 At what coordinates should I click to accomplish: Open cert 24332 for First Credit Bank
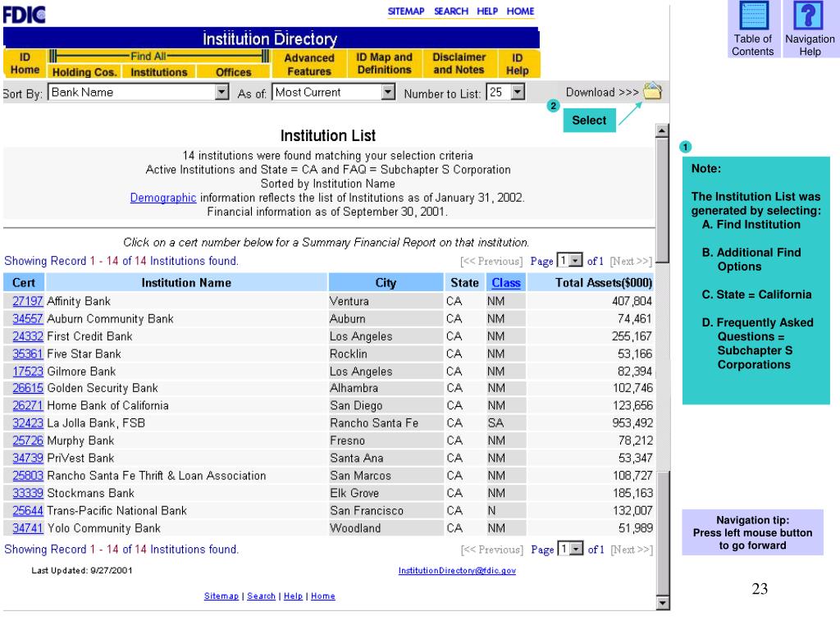click(x=28, y=336)
